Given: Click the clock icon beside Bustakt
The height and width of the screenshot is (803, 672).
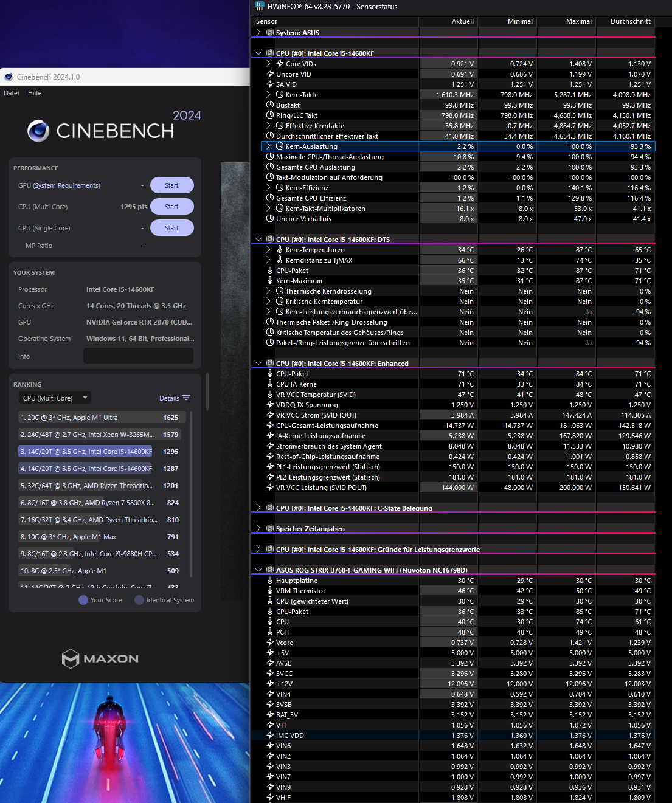Looking at the screenshot, I should (x=270, y=105).
